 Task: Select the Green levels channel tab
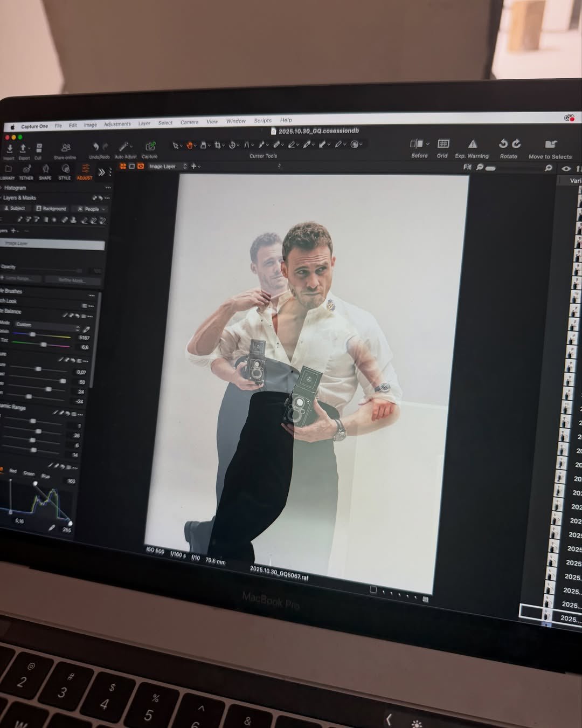29,473
